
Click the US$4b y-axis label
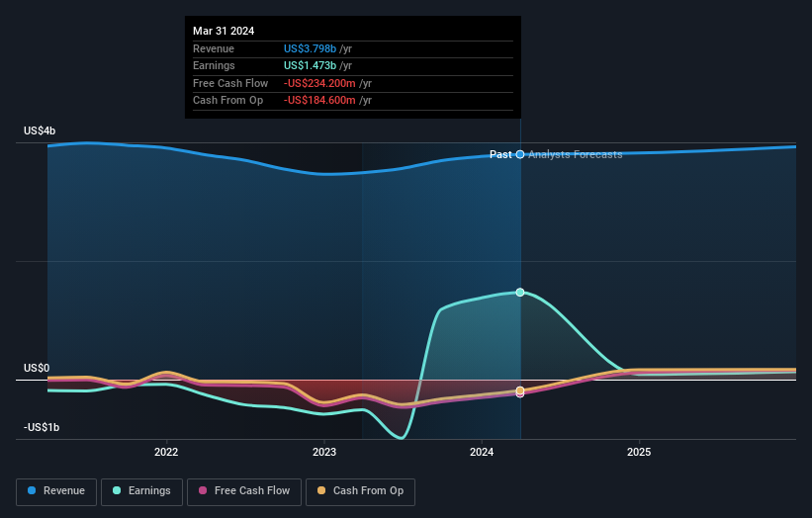click(x=40, y=130)
